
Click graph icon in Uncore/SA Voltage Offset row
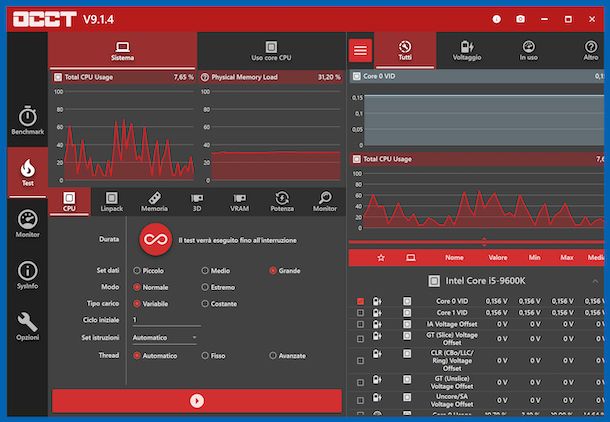tap(407, 397)
